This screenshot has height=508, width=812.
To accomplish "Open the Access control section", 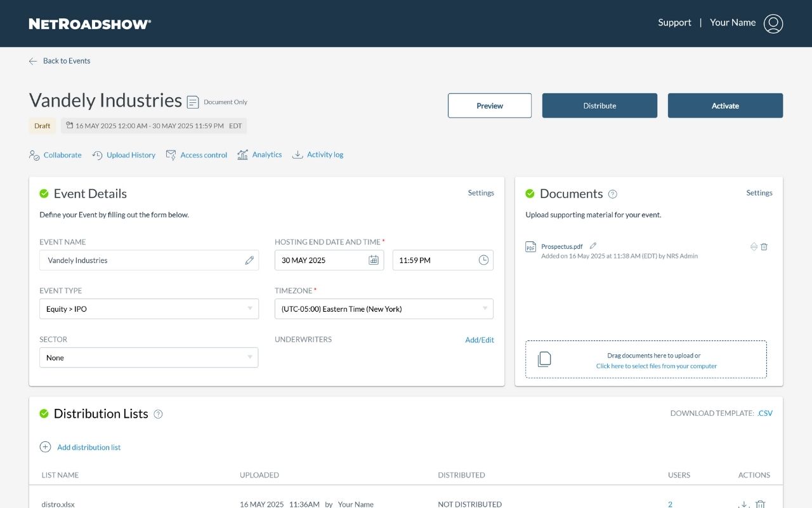I will [x=197, y=155].
